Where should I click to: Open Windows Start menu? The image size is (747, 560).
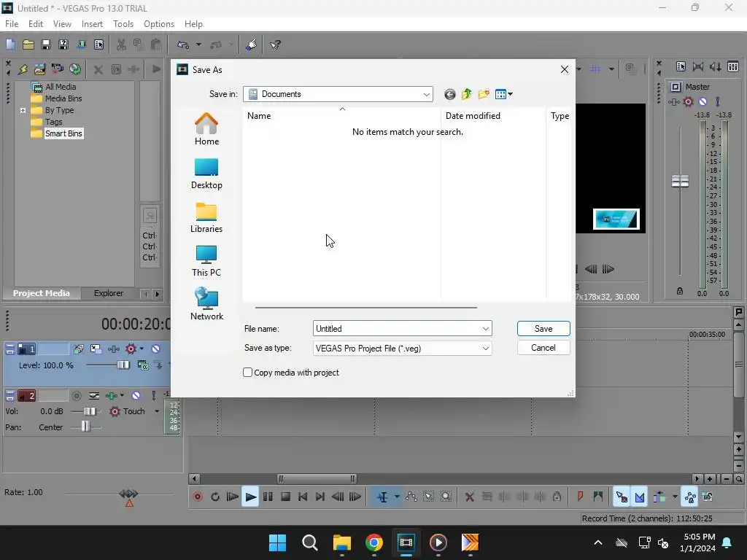point(277,542)
